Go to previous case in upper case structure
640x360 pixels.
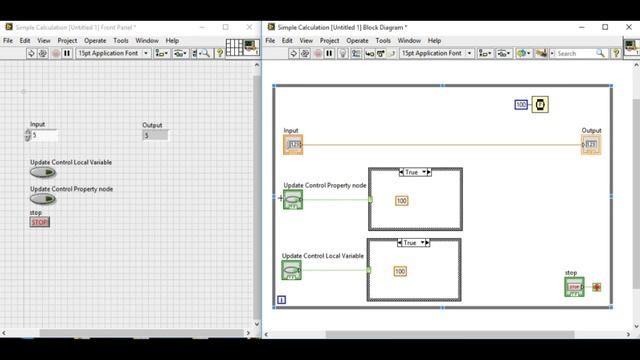(x=401, y=172)
